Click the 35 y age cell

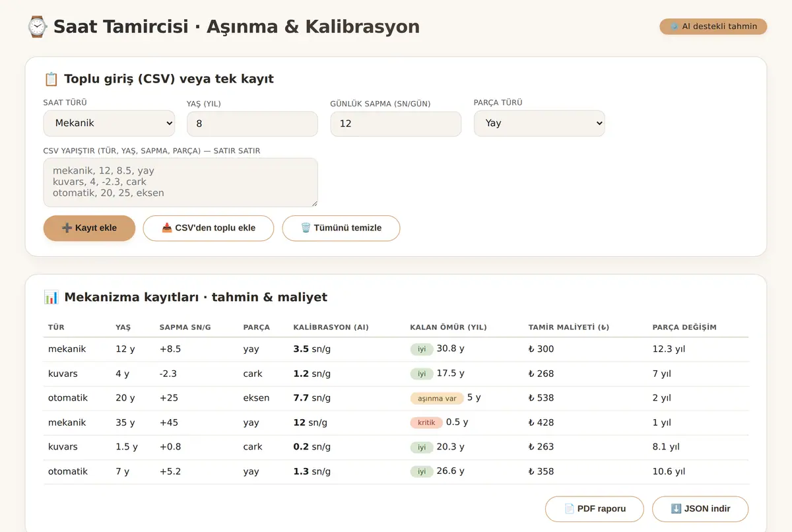point(125,422)
